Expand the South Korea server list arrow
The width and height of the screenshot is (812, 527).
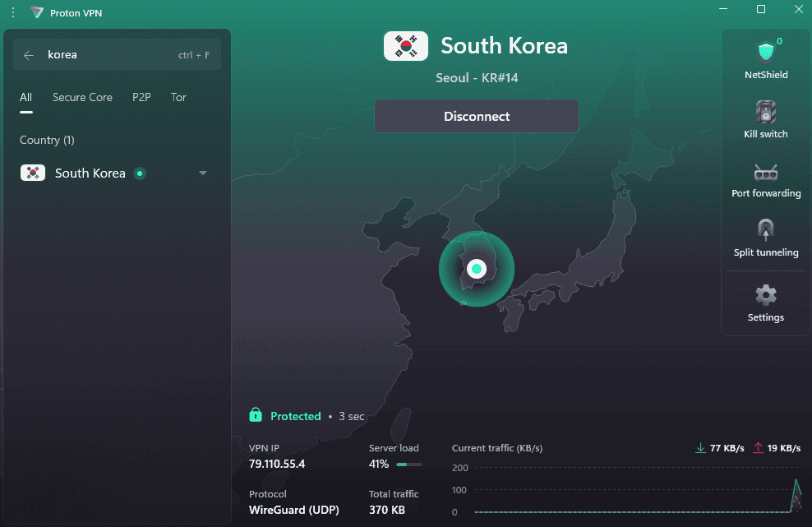(203, 173)
